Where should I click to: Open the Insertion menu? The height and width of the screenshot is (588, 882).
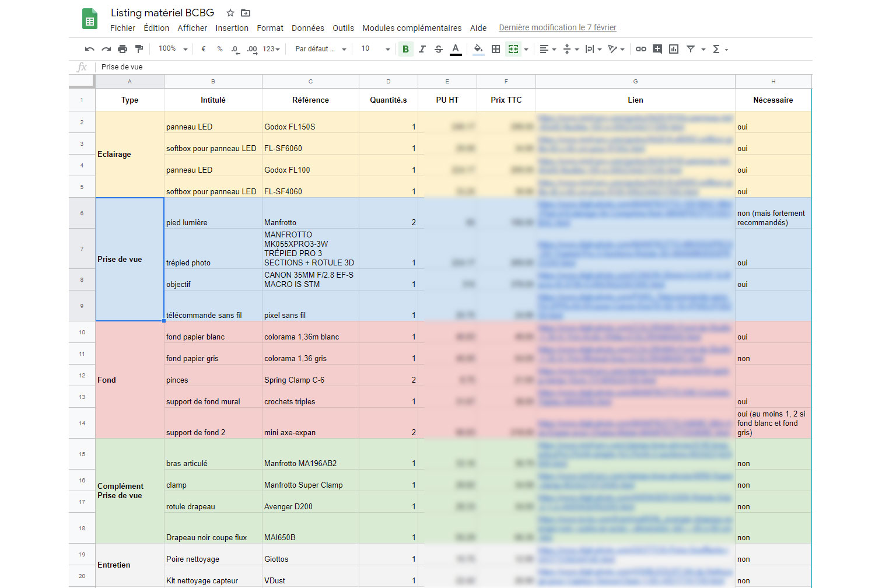pos(232,28)
